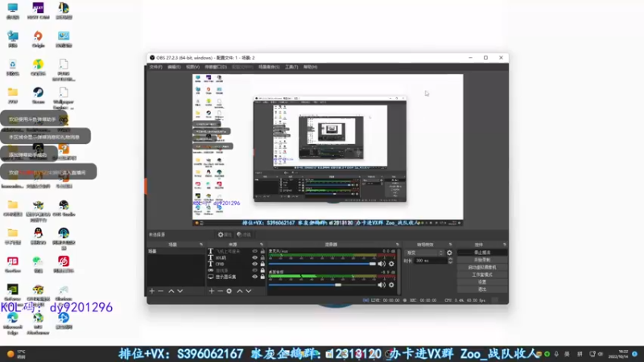Click the 开始录制 start recording button
The height and width of the screenshot is (362, 644).
(482, 260)
